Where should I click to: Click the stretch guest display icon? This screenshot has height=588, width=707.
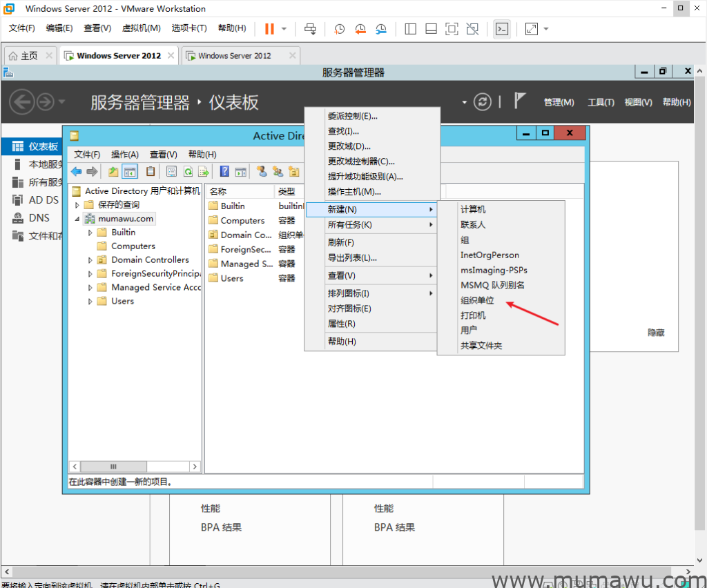coord(532,29)
